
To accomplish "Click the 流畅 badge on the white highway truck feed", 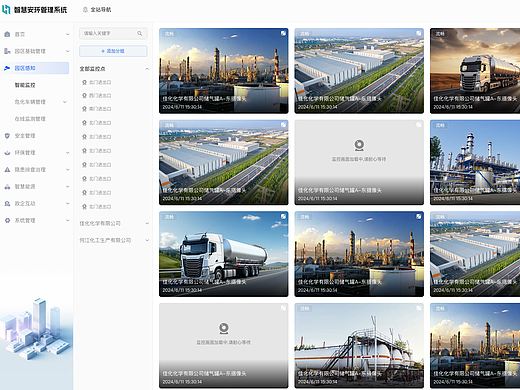I will (169, 217).
